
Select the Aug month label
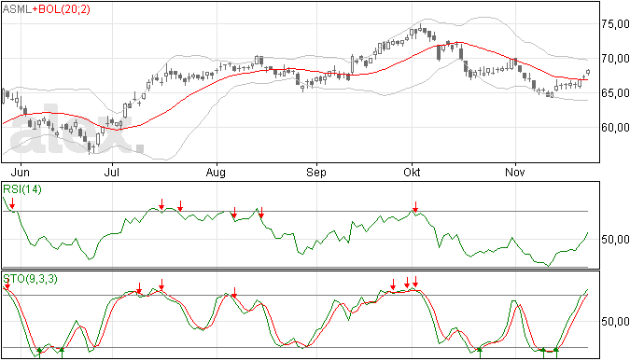coord(216,173)
